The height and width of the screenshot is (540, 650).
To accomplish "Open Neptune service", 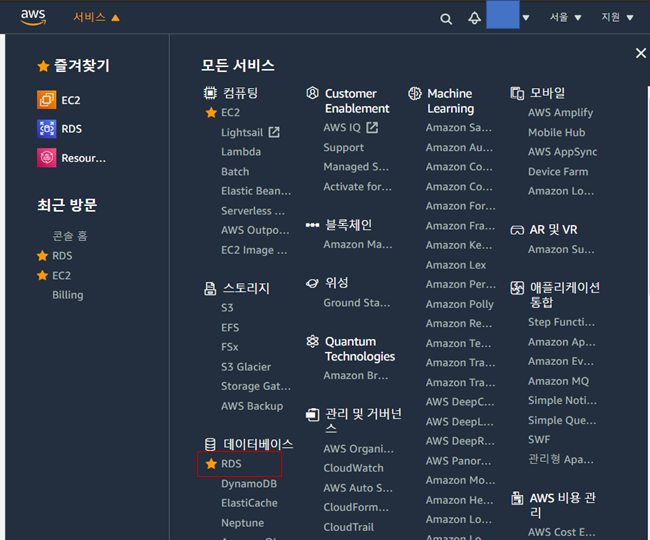I will (x=243, y=523).
